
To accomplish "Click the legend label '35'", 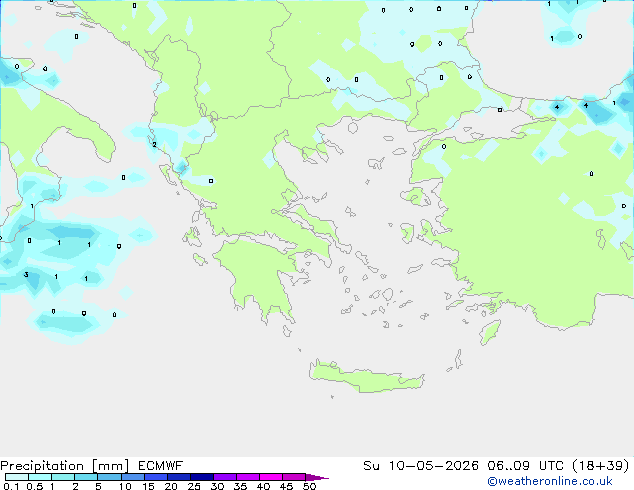I will pyautogui.click(x=240, y=486).
